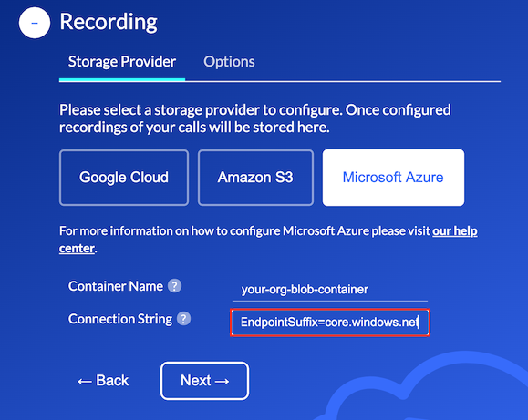Switch to the Storage Provider tab
Viewport: 528px width, 420px height.
click(122, 62)
